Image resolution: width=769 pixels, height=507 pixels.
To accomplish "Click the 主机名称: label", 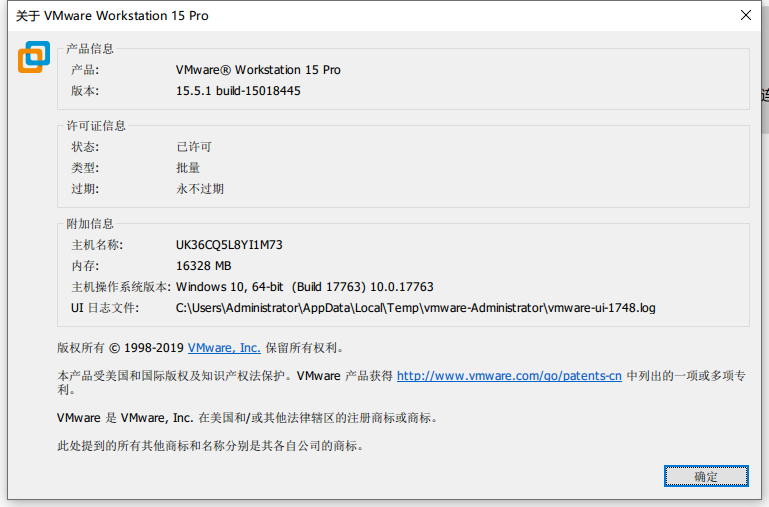I will tap(97, 245).
